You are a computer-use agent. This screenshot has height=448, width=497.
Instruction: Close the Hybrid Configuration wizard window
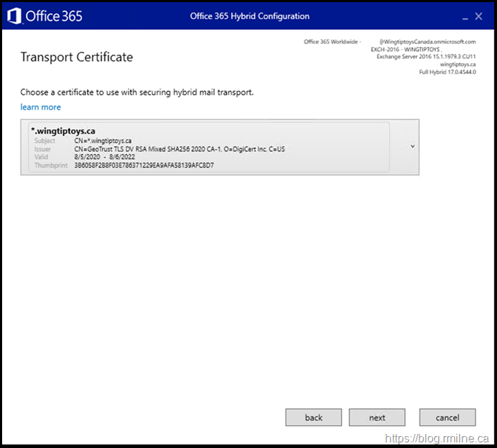[x=479, y=16]
